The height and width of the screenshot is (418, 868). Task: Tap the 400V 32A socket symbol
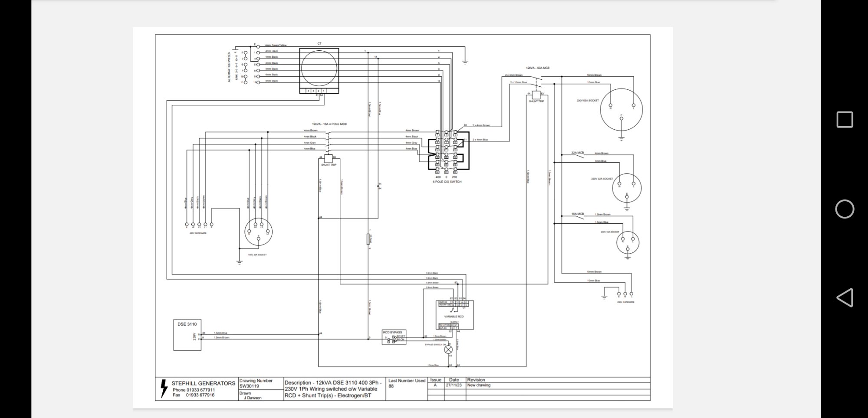tap(258, 232)
